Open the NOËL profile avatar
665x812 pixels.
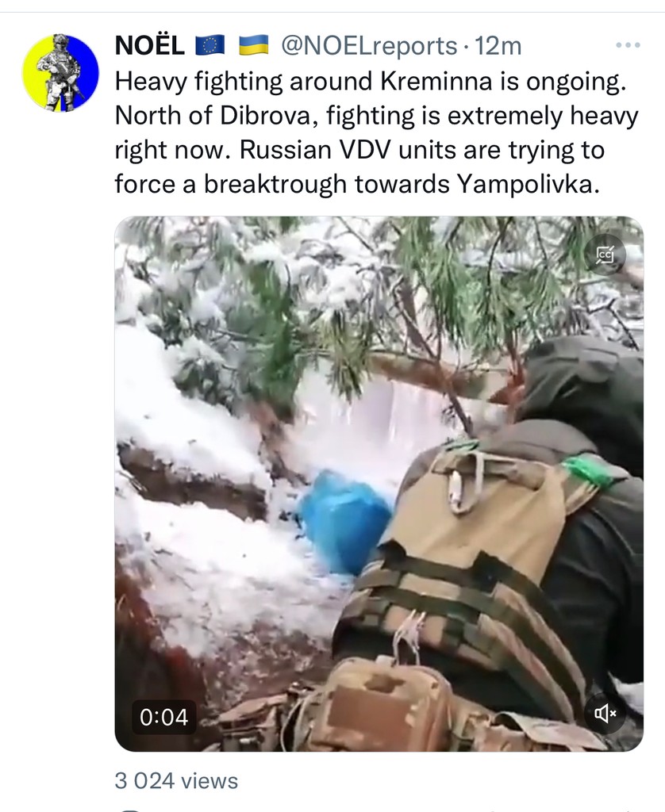pyautogui.click(x=60, y=72)
